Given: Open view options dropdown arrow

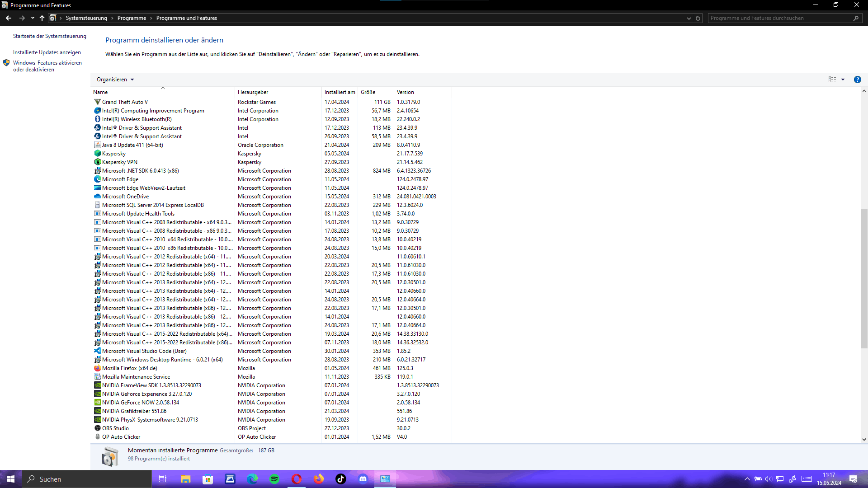Looking at the screenshot, I should [x=843, y=80].
